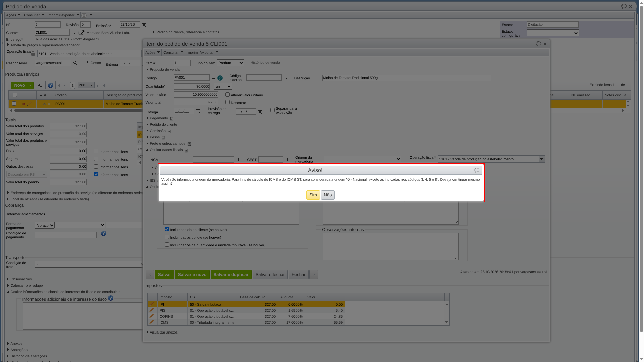Open Ações menu in item window
The width and height of the screenshot is (644, 362).
coord(153,52)
